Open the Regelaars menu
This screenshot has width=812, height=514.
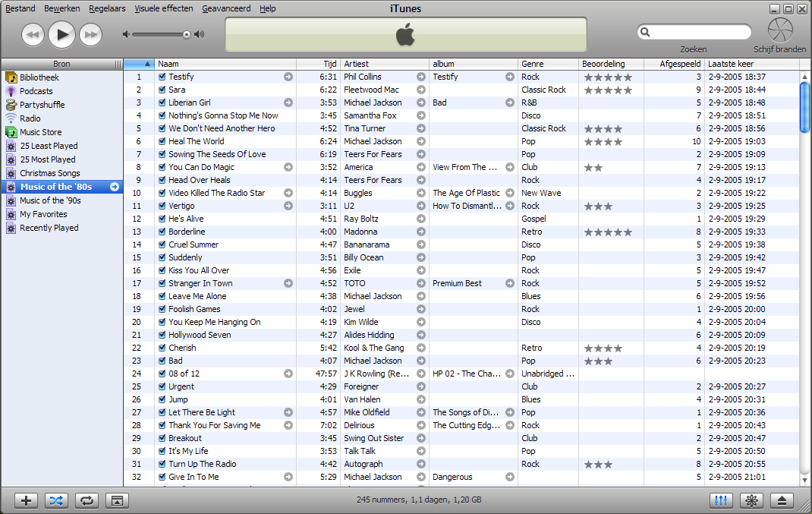point(107,8)
